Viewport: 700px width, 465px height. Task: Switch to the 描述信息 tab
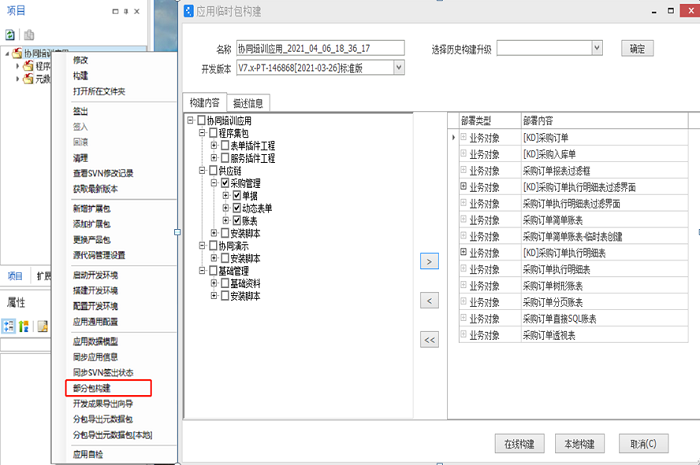pyautogui.click(x=248, y=102)
